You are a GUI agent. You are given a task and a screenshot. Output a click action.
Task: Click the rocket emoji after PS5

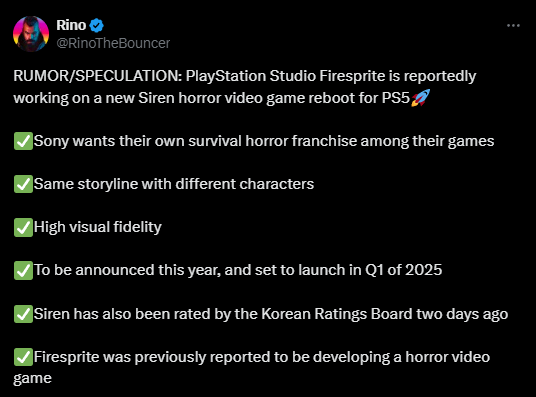[420, 98]
